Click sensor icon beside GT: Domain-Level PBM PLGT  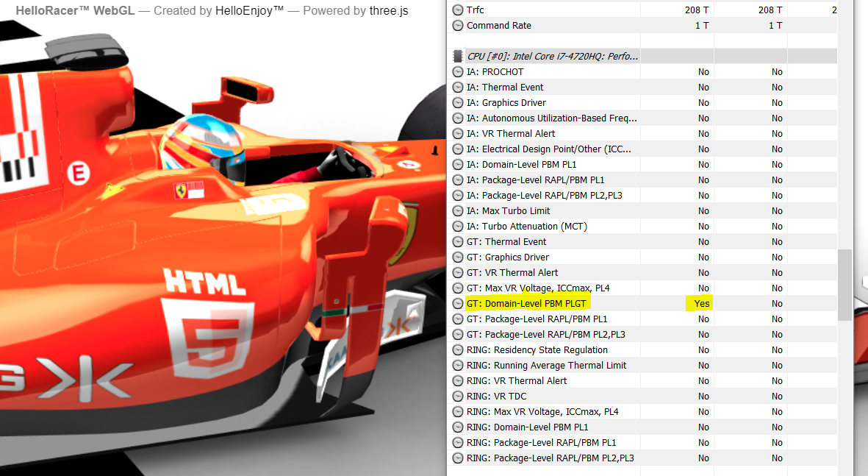click(x=458, y=304)
